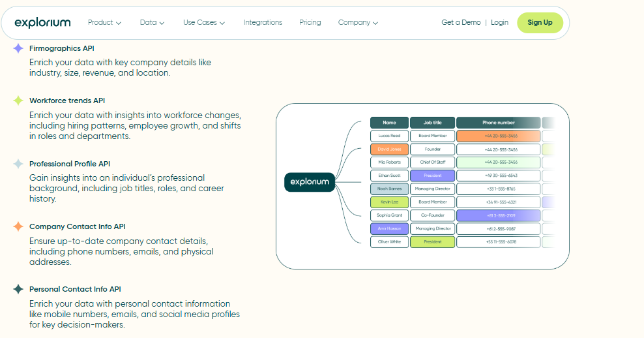Click the +34 91-555-4321 phone cell
The height and width of the screenshot is (338, 644).
498,202
